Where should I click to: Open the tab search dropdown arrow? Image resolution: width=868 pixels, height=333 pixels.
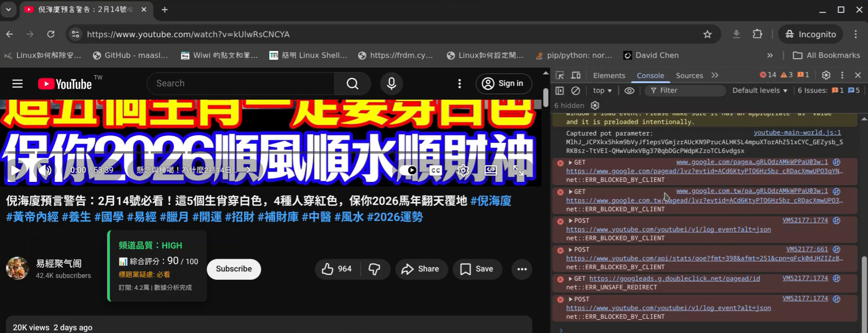tap(8, 9)
